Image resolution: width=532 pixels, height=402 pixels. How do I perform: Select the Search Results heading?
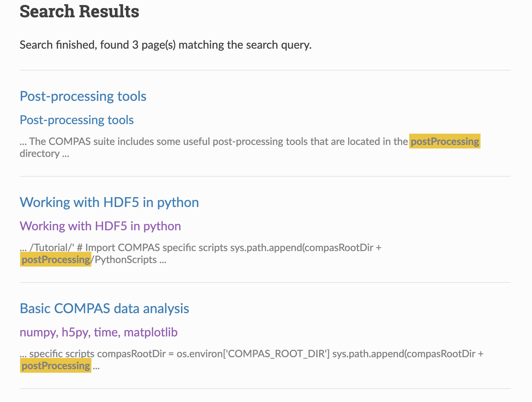79,11
